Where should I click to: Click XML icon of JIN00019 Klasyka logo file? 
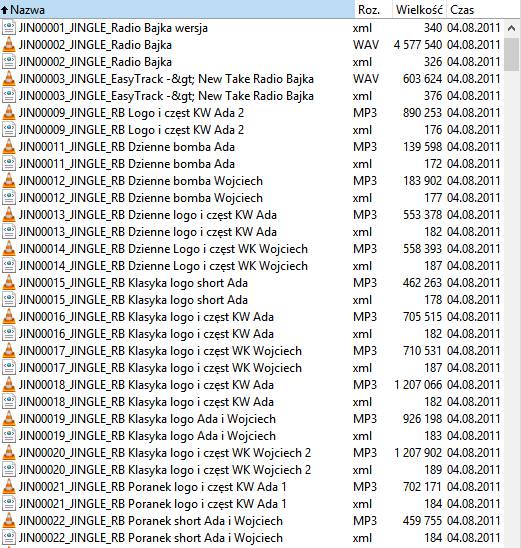pos(9,436)
